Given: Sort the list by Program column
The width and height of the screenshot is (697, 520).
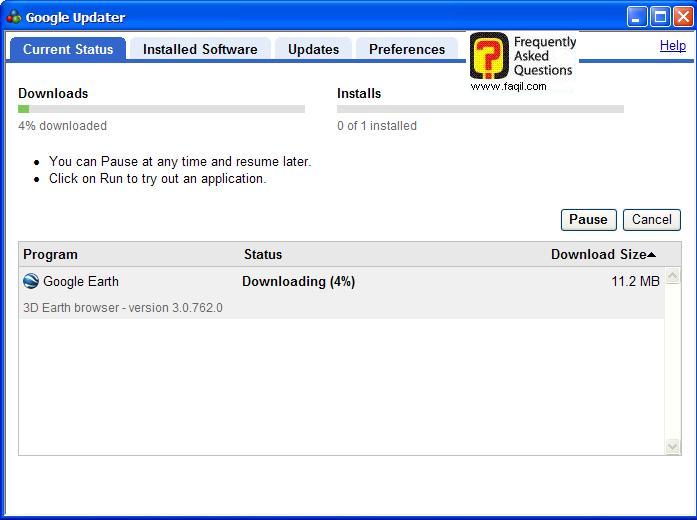Looking at the screenshot, I should coord(50,255).
